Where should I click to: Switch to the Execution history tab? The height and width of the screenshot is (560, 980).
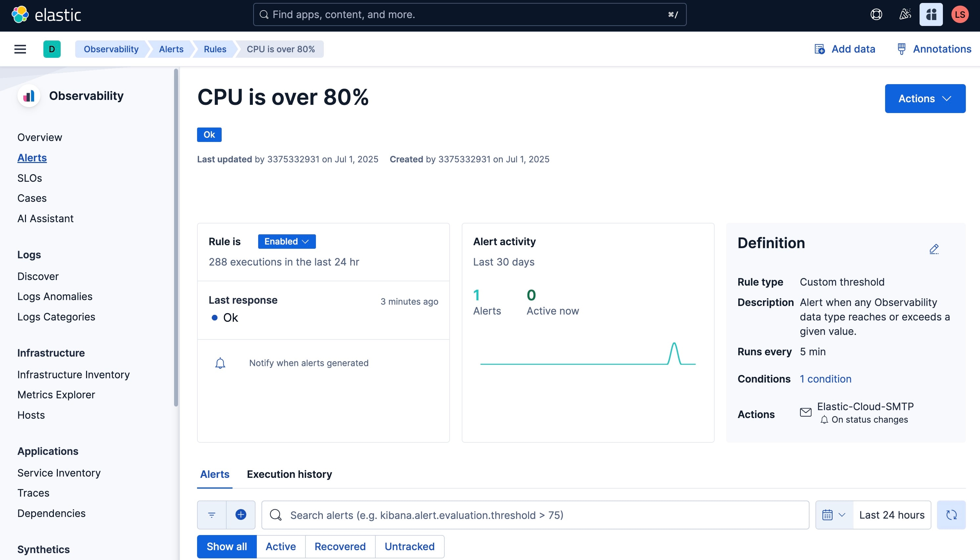pyautogui.click(x=289, y=474)
